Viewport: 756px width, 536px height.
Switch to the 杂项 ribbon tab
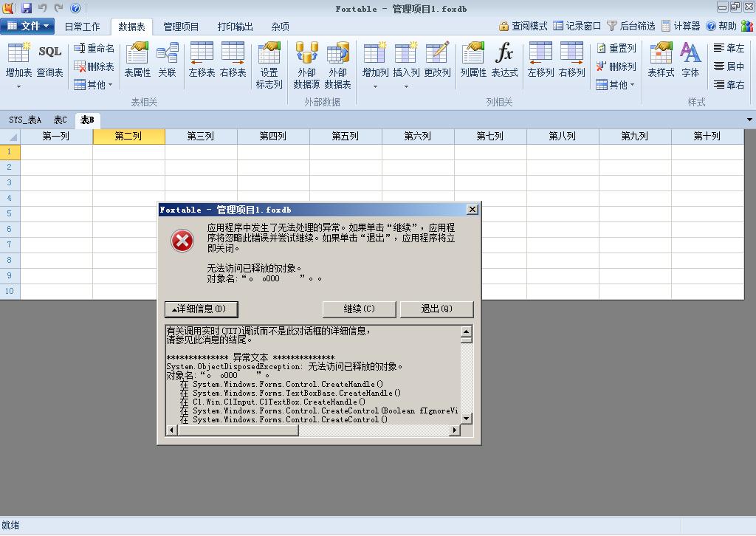coord(280,27)
